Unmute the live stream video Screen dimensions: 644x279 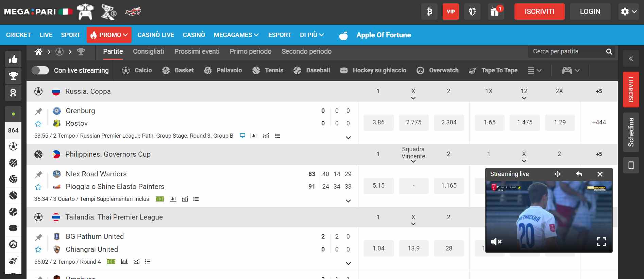496,242
